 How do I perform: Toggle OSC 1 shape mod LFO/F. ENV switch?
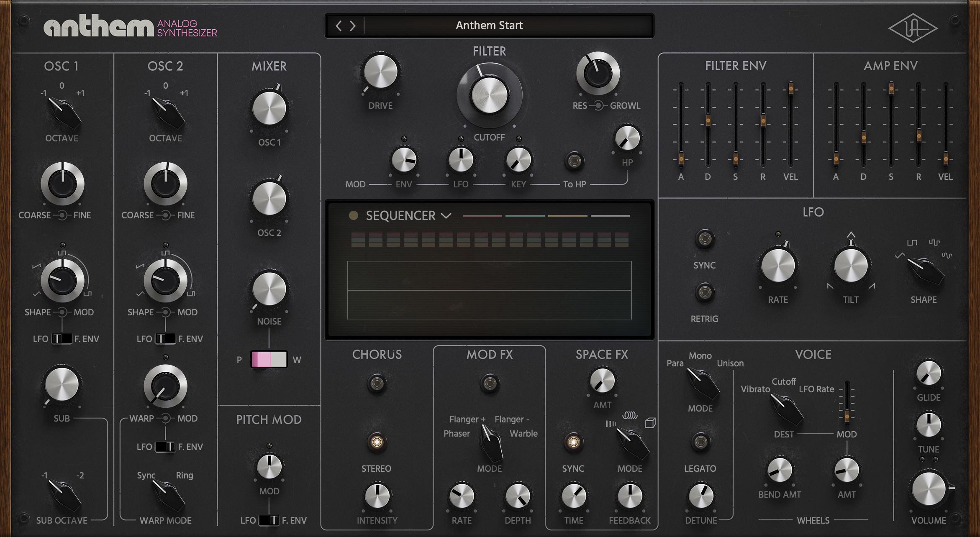[62, 339]
